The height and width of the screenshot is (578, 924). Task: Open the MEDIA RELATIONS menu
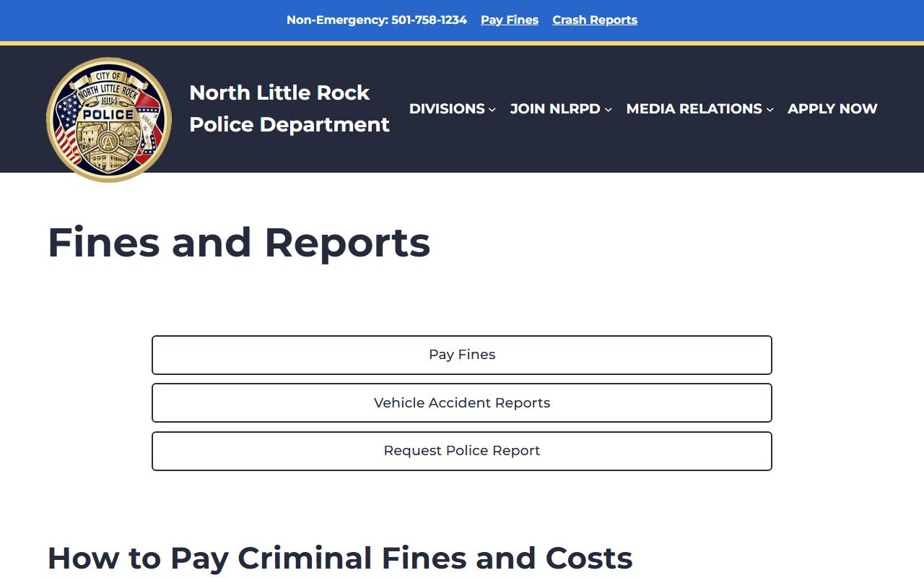pyautogui.click(x=694, y=109)
